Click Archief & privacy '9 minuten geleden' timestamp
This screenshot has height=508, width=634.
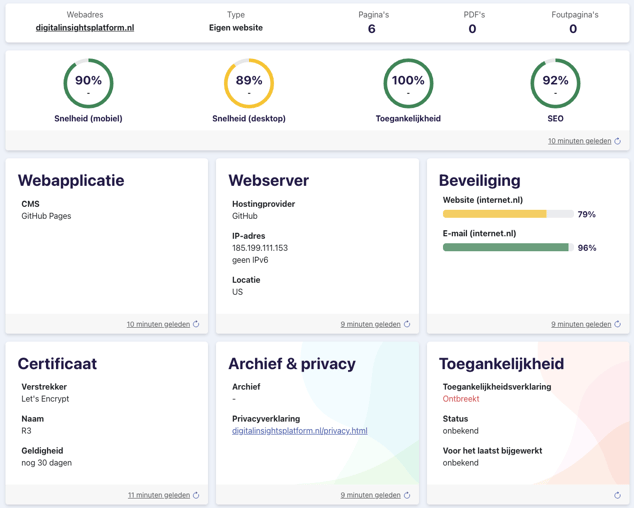tap(370, 495)
